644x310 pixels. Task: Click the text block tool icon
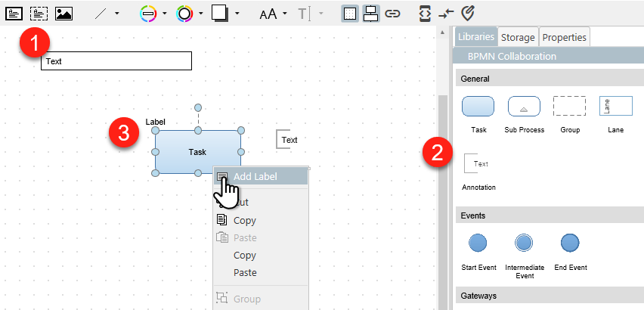pos(14,13)
